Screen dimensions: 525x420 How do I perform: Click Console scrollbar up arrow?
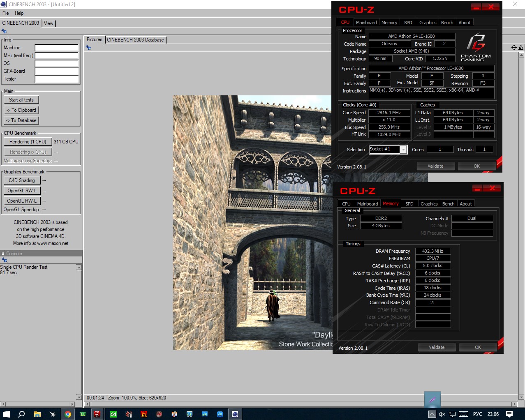point(79,268)
